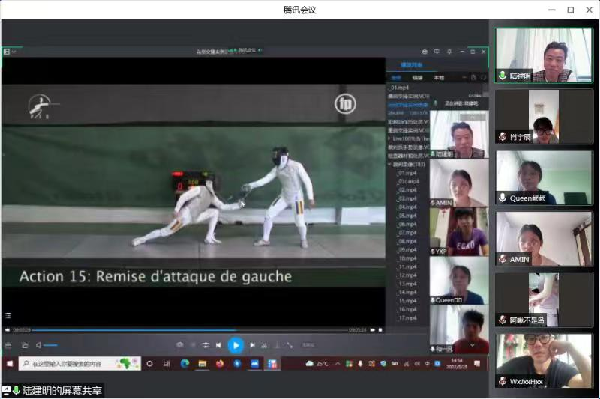Skip to the previous video track

pyautogui.click(x=218, y=345)
